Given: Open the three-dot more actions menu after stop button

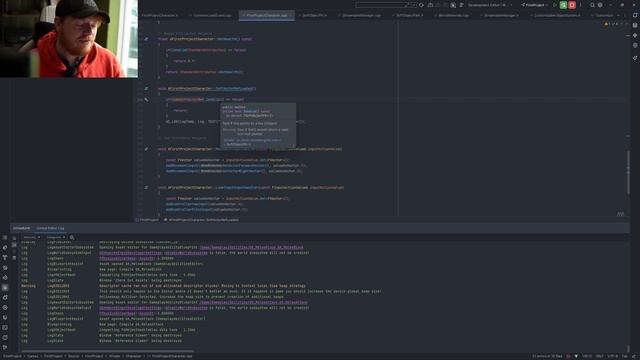Looking at the screenshot, I should tap(580, 5).
